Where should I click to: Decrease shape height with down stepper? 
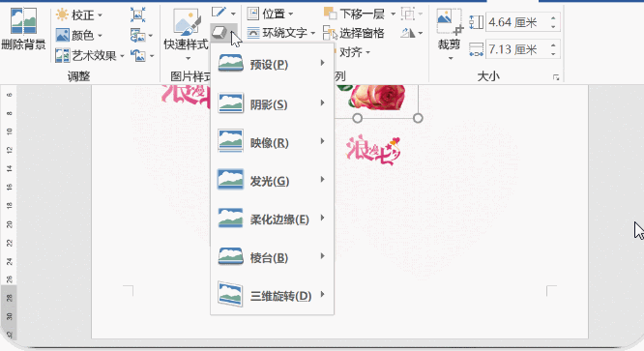(553, 27)
